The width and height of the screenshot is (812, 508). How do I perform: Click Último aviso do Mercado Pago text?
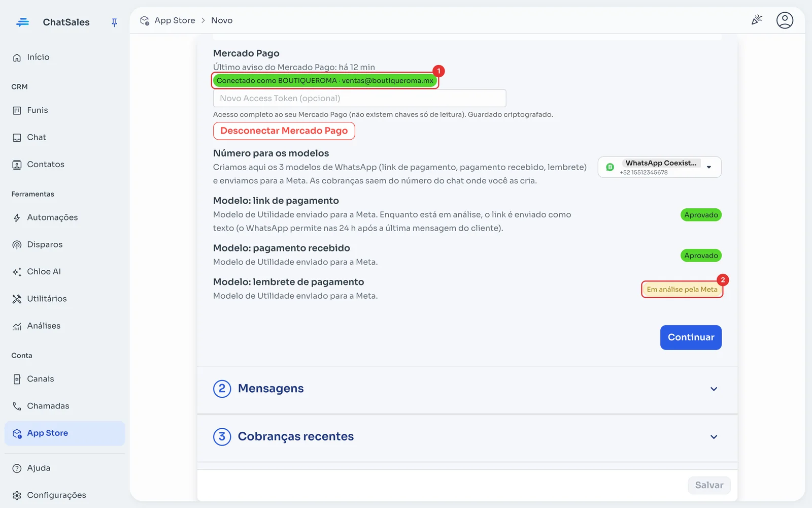pos(294,67)
